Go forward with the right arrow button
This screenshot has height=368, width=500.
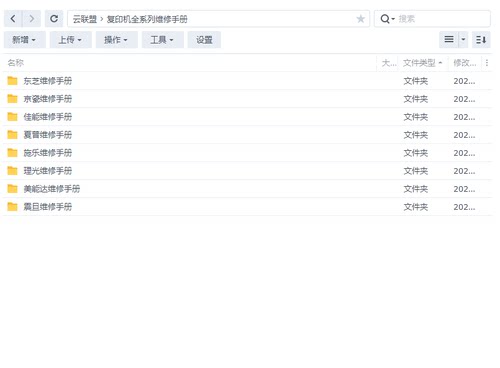[32, 19]
